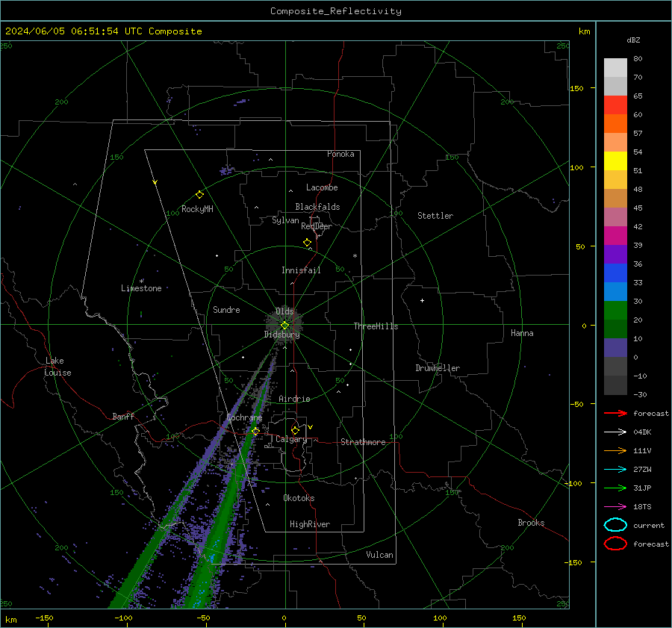Viewport: 672px width, 628px height.
Task: Select the Innisfail label
Action: (301, 270)
